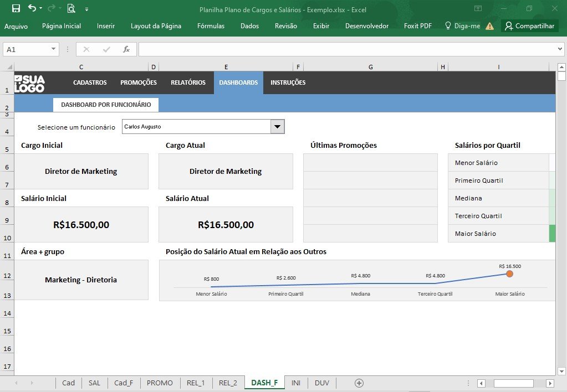Select column C header

tap(81, 67)
